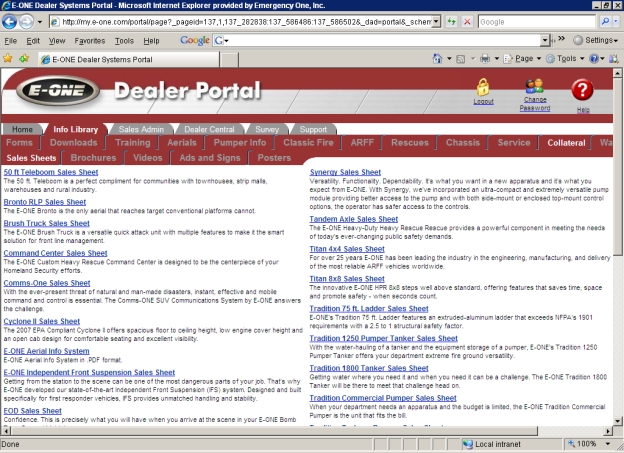Image resolution: width=624 pixels, height=453 pixels.
Task: Open search provider dropdown arrow
Action: 617,21
